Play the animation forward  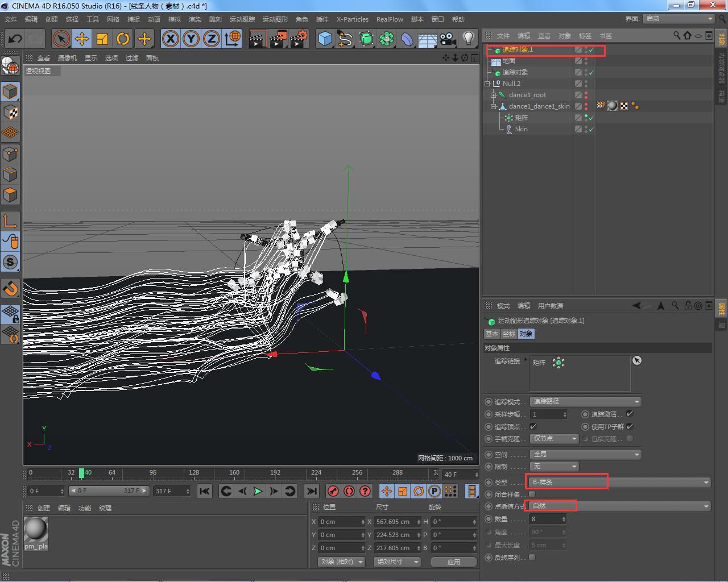point(258,491)
